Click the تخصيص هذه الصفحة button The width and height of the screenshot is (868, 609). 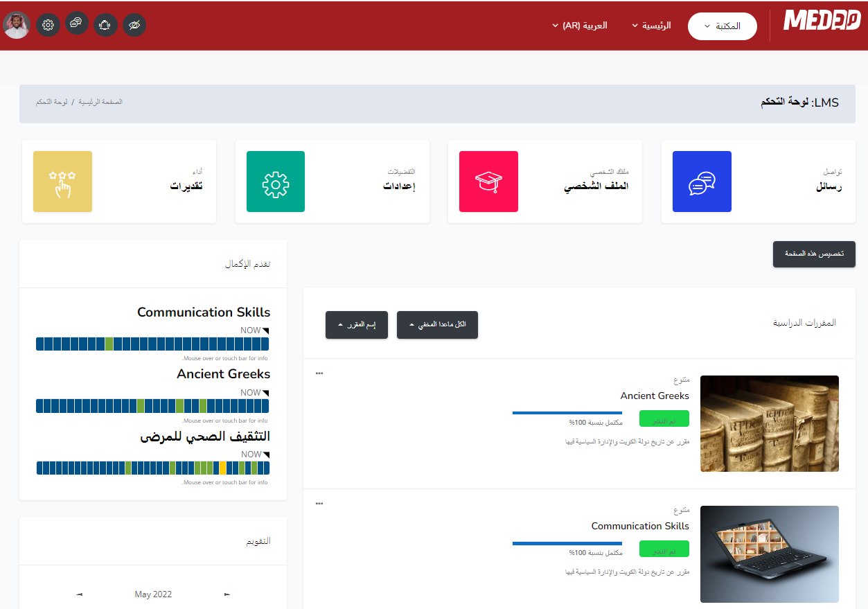click(x=814, y=254)
